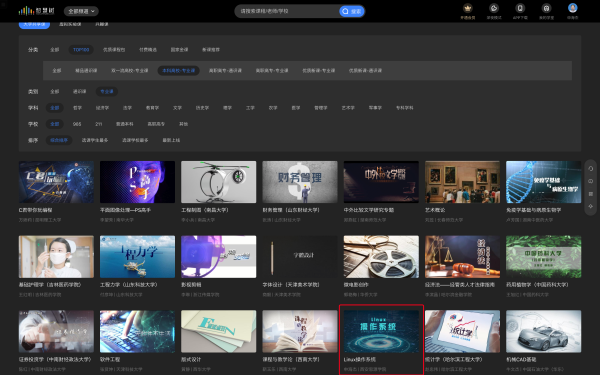This screenshot has width=600, height=375.
Task: Click the 财务管理（山东财经大学）course title
Action: (291, 210)
